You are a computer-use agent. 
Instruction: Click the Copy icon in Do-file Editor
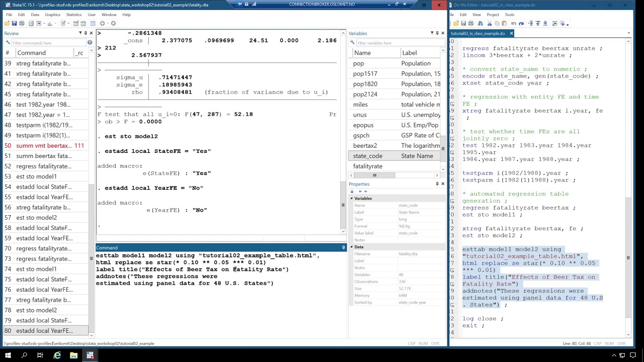tap(497, 23)
